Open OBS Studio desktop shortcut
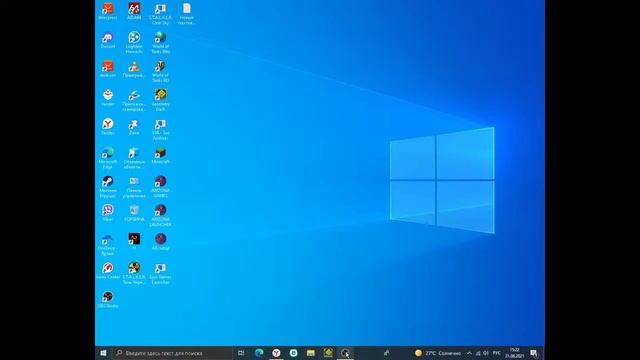This screenshot has height=360, width=640. point(108,300)
